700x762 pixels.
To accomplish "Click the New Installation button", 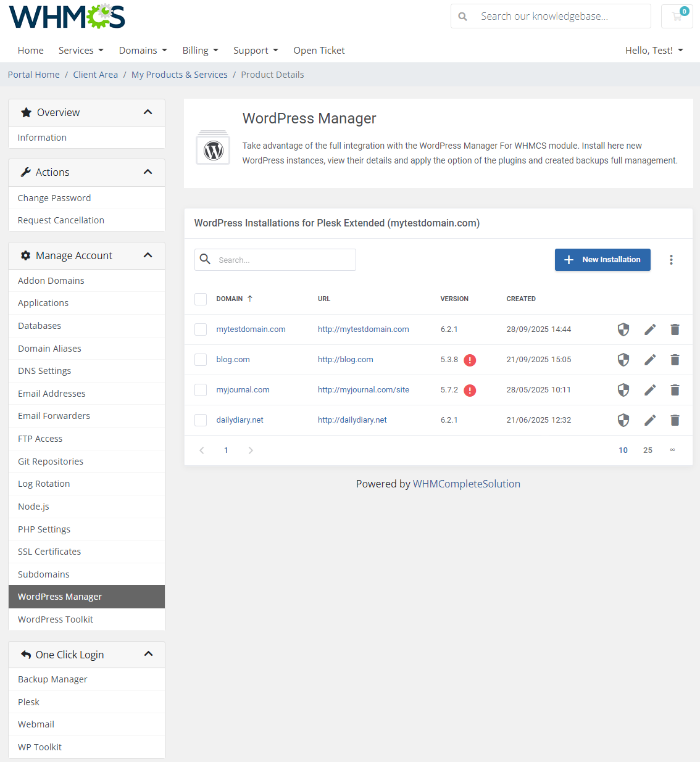I will point(602,260).
